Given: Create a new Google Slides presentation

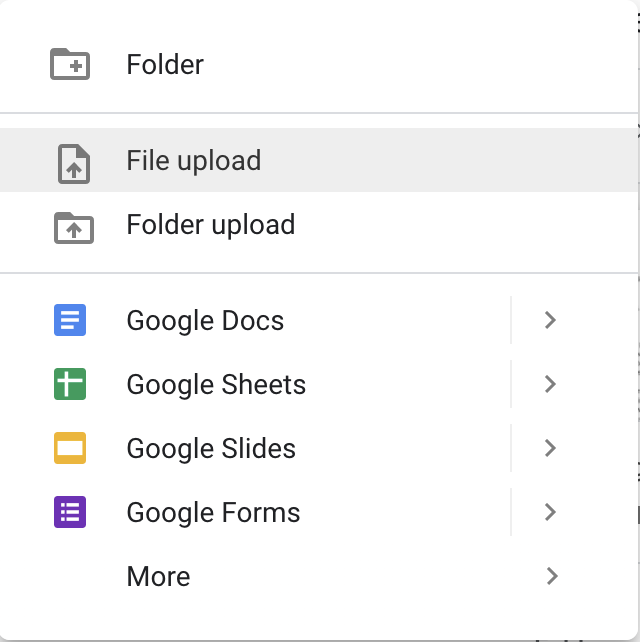Looking at the screenshot, I should click(255, 448).
